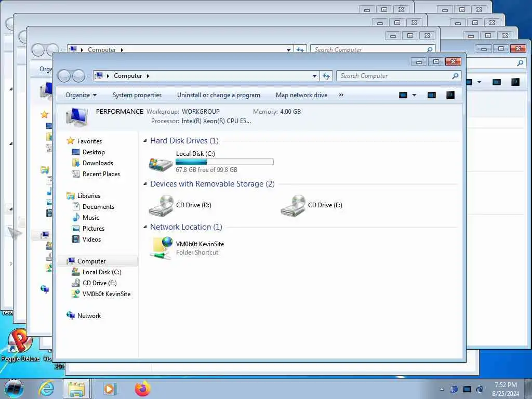Screen dimensions: 532x399
Task: Click the Local Disk (C:) capacity bar
Action: coord(224,162)
